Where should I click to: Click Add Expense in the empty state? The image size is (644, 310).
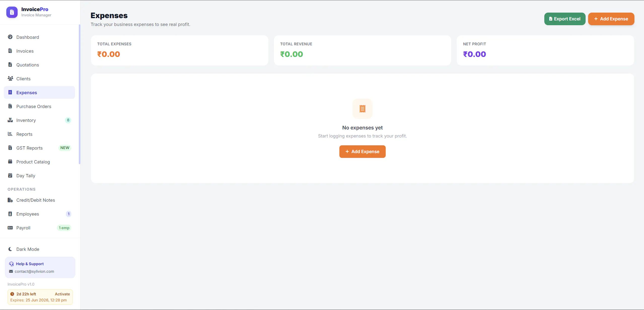click(363, 152)
